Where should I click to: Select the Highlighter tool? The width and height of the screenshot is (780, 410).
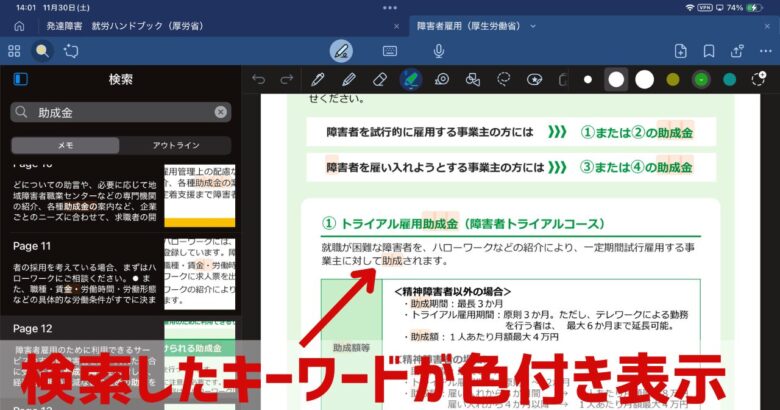411,80
